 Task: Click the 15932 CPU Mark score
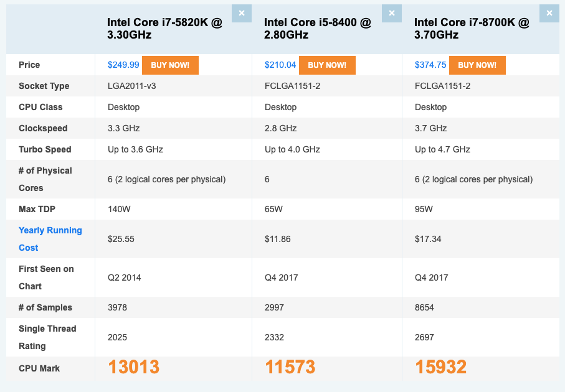441,367
